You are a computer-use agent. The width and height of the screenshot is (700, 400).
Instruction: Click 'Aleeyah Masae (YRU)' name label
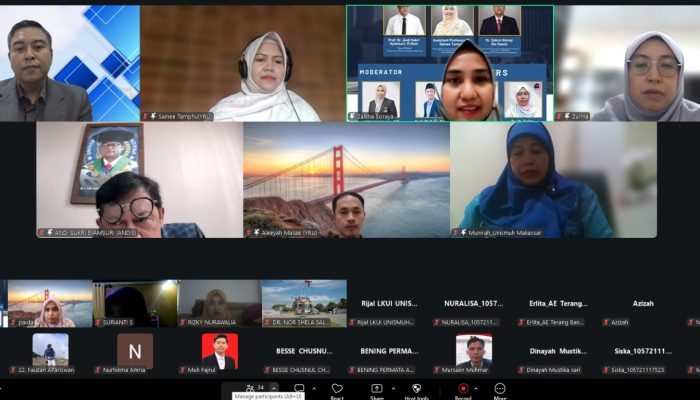pyautogui.click(x=287, y=233)
